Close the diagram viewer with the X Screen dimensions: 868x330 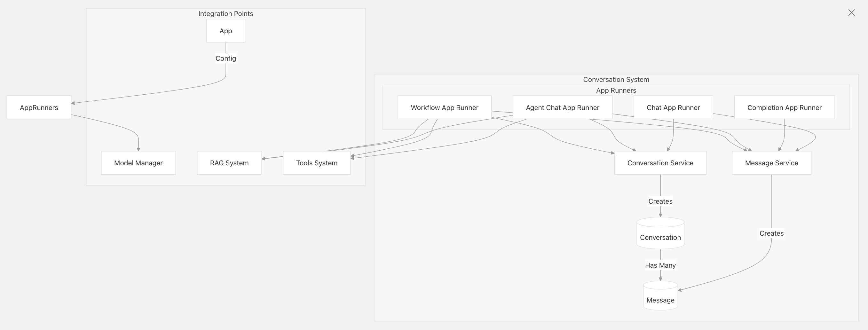coord(851,13)
